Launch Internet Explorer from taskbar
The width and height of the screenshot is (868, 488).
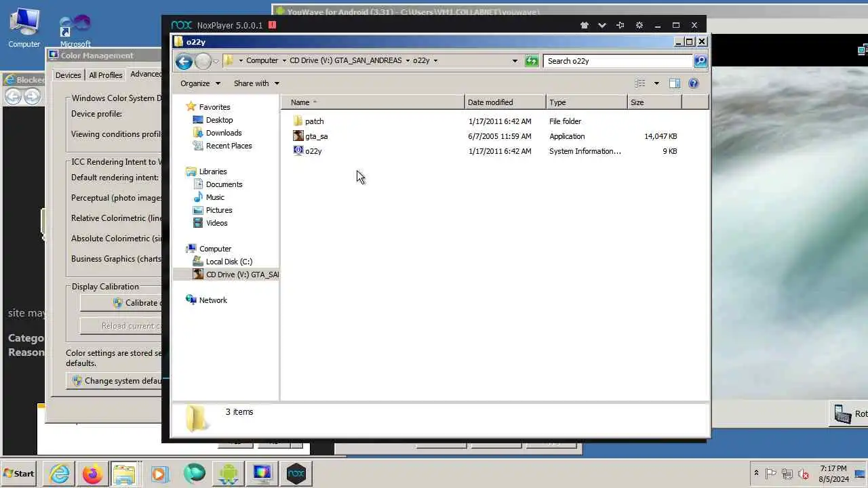(60, 474)
